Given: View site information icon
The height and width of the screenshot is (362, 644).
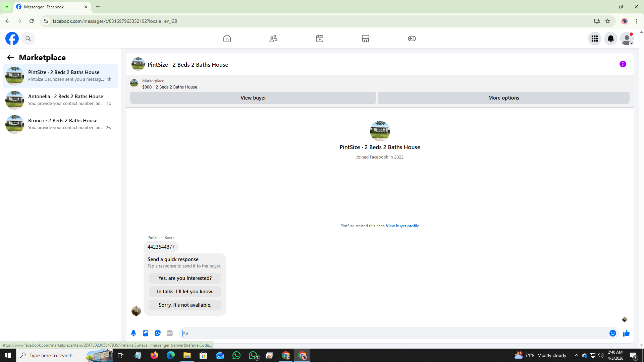Looking at the screenshot, I should [x=46, y=21].
